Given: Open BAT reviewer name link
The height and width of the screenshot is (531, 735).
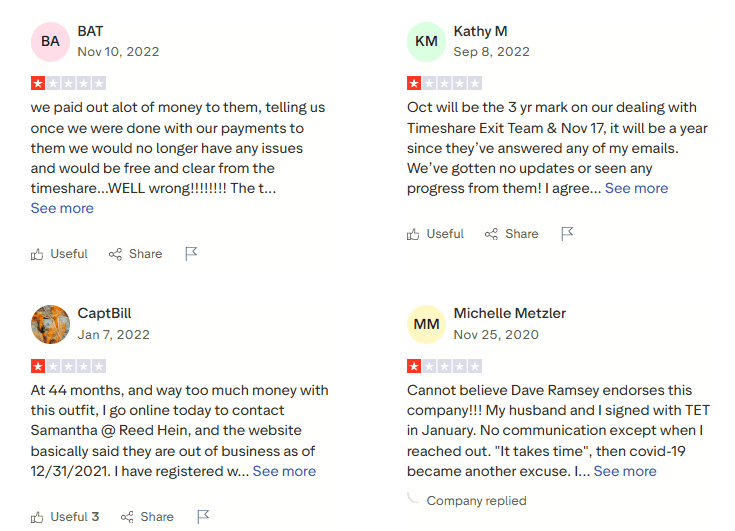Looking at the screenshot, I should tap(90, 31).
